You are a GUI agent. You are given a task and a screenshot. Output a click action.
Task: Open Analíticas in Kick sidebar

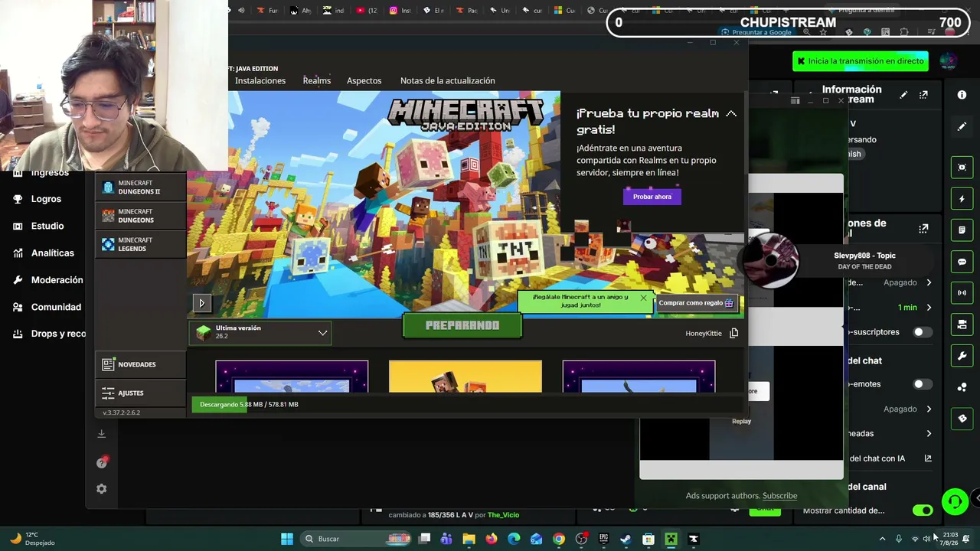click(52, 253)
